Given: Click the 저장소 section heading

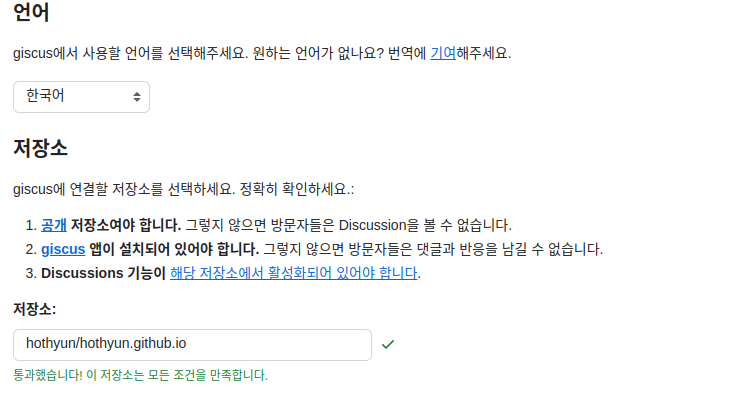Looking at the screenshot, I should tap(40, 148).
